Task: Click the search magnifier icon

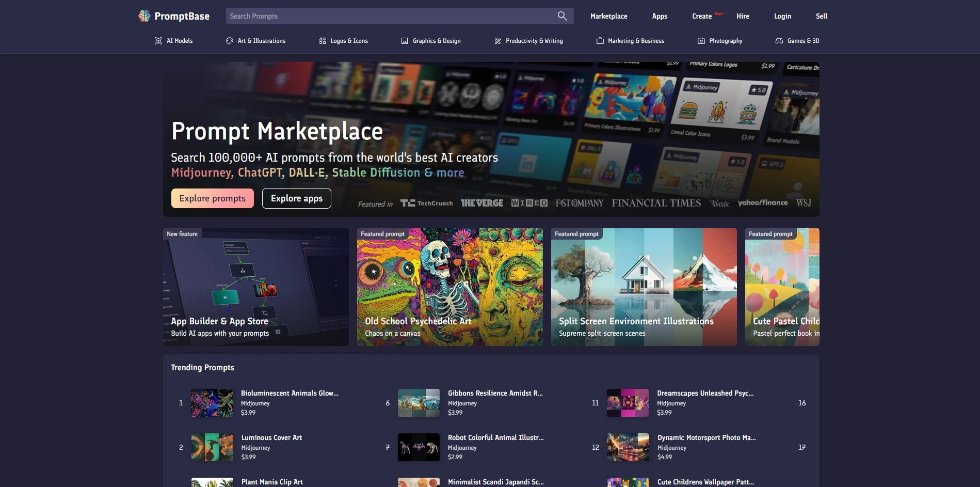Action: point(562,16)
